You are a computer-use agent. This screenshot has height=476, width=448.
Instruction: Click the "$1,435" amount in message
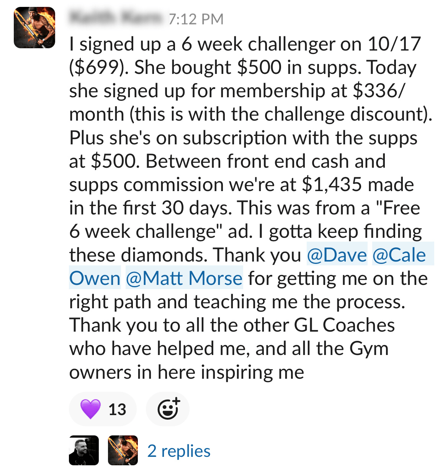(332, 185)
